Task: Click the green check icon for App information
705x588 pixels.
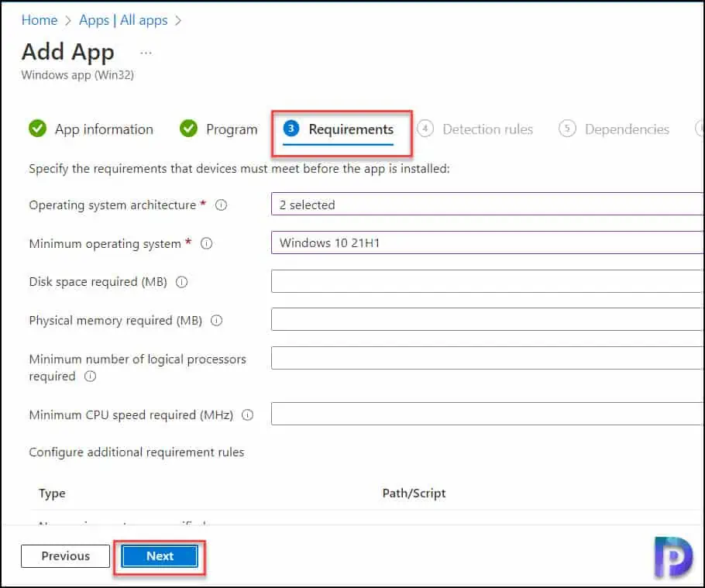Action: 37,129
